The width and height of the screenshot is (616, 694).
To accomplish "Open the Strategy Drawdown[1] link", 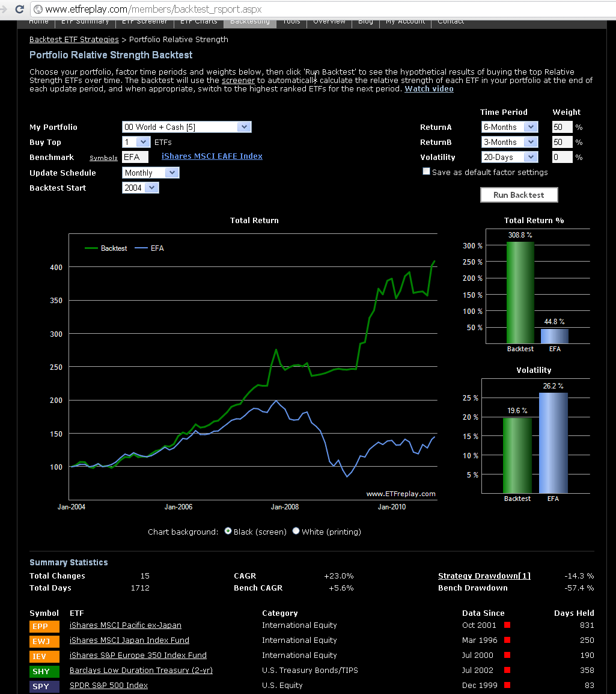I will tap(484, 576).
